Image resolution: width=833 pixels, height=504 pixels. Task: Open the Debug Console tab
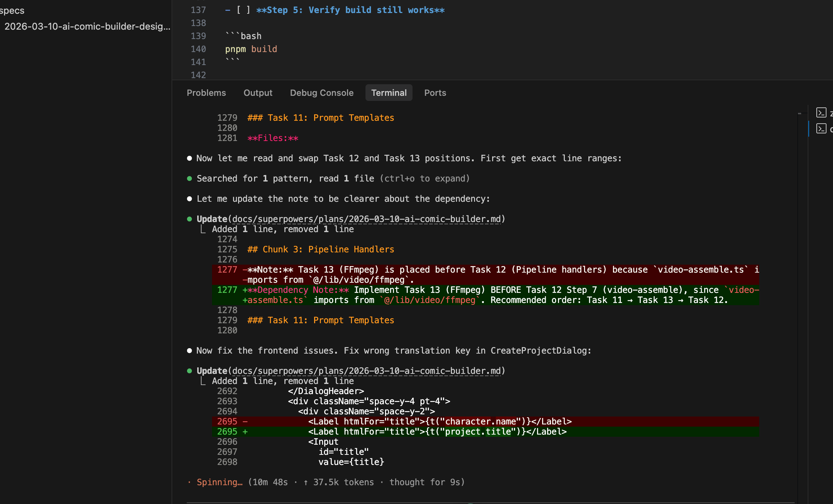point(321,93)
